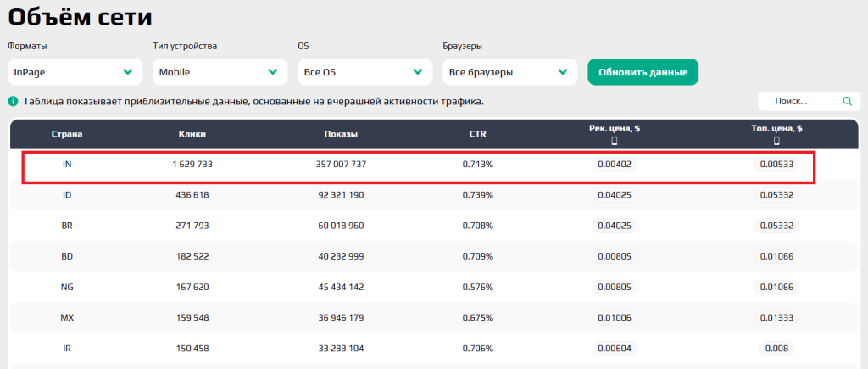Click recommended price 0.04025 in ID row
Image resolution: width=868 pixels, height=369 pixels.
(x=615, y=195)
